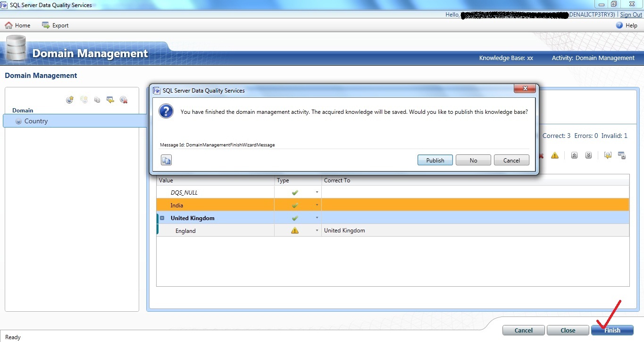This screenshot has height=342, width=644.
Task: Expand all values double-down arrow icon
Action: (x=588, y=155)
